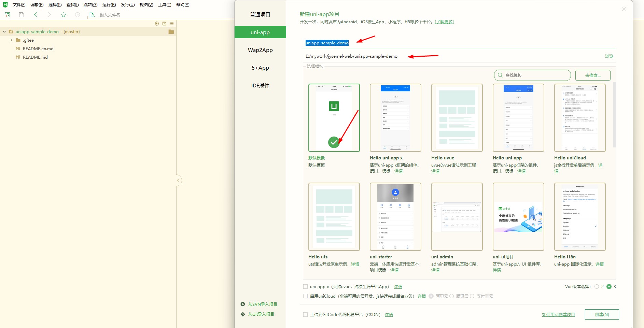
Task: Click 从SVN导入项目 link
Action: point(263,304)
